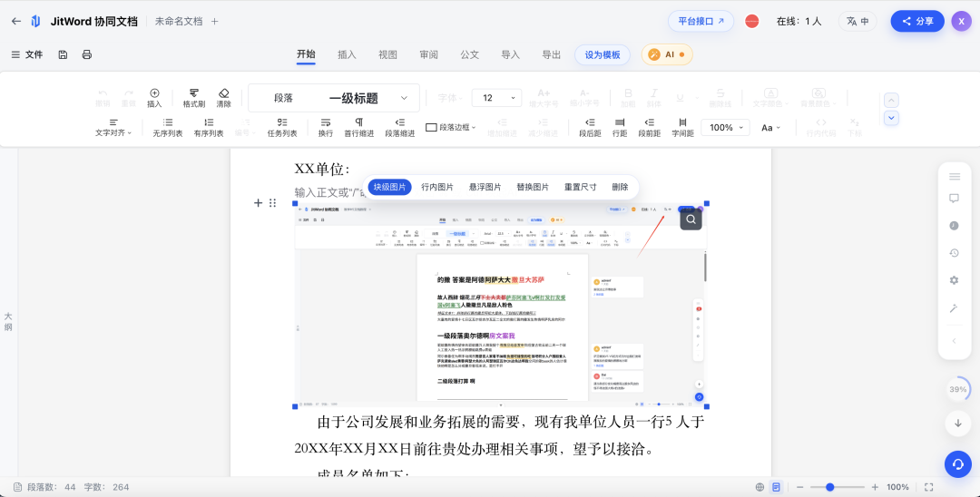Select the Format Painter (格式刷) tool
The height and width of the screenshot is (497, 980).
(x=194, y=98)
